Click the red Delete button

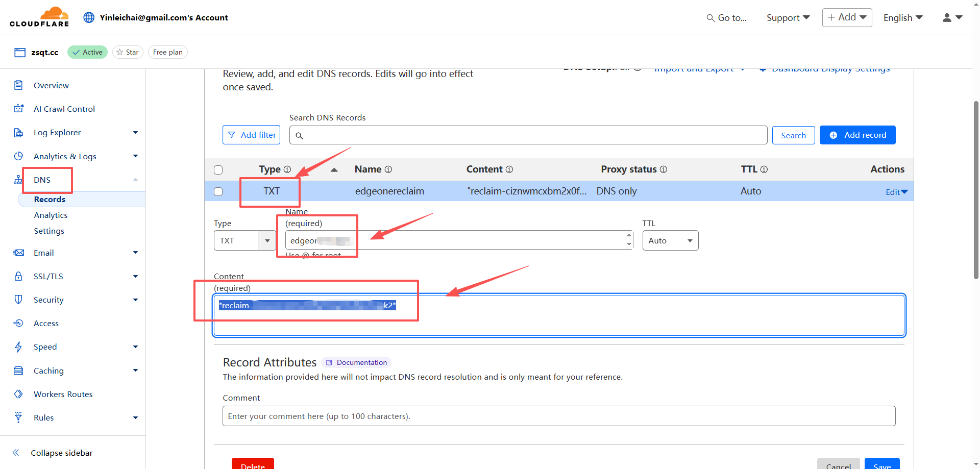[253, 463]
